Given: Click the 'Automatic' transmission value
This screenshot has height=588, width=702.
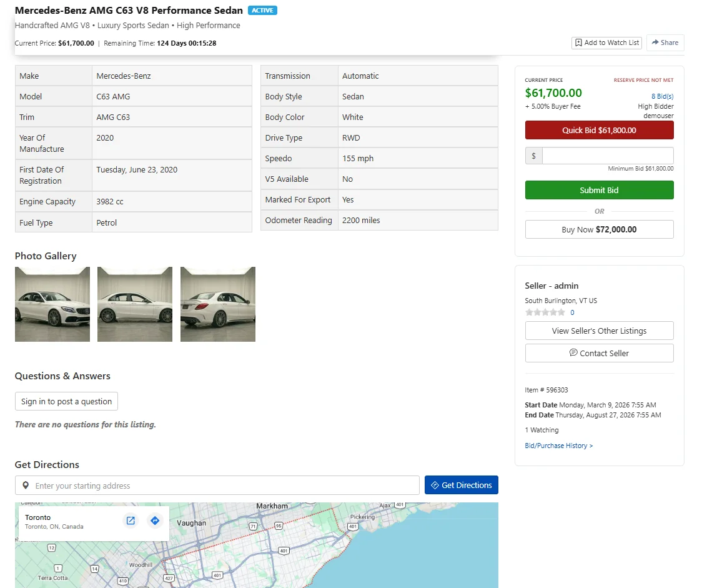Looking at the screenshot, I should [360, 76].
